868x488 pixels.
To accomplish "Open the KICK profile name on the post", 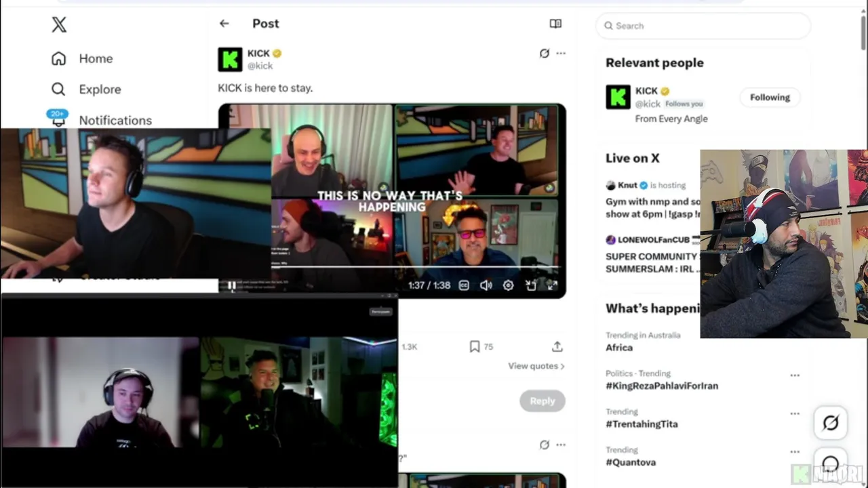I will pyautogui.click(x=258, y=54).
